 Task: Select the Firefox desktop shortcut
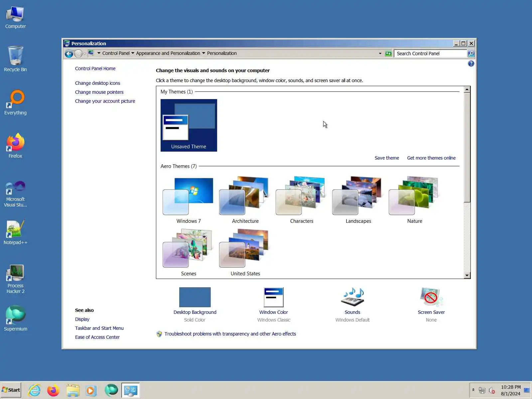pos(15,146)
